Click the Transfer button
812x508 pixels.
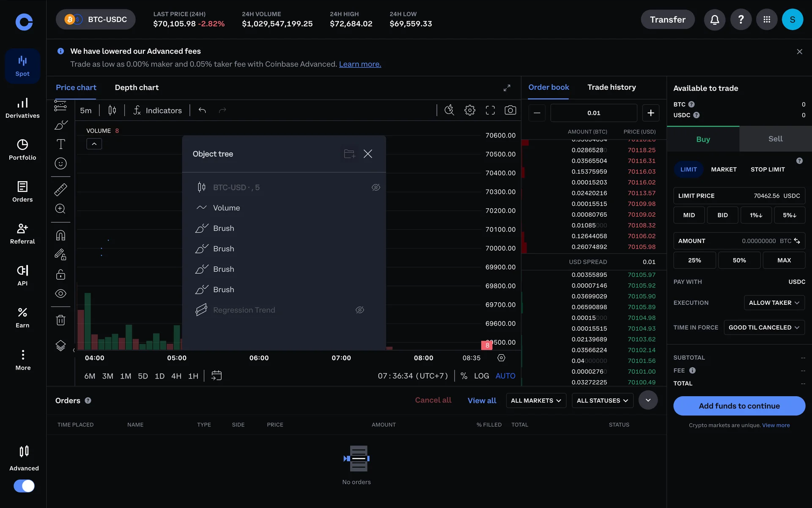coord(667,19)
